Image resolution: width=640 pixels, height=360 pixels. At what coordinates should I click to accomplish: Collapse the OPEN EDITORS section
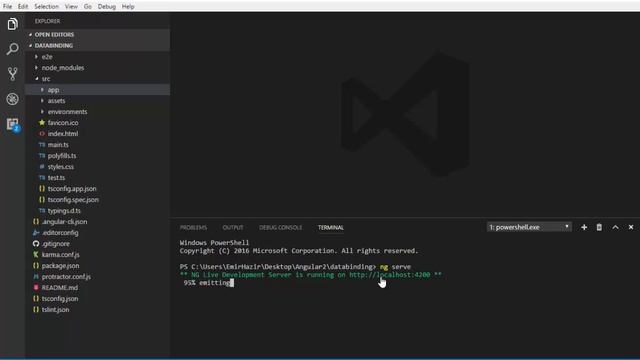click(x=98, y=35)
